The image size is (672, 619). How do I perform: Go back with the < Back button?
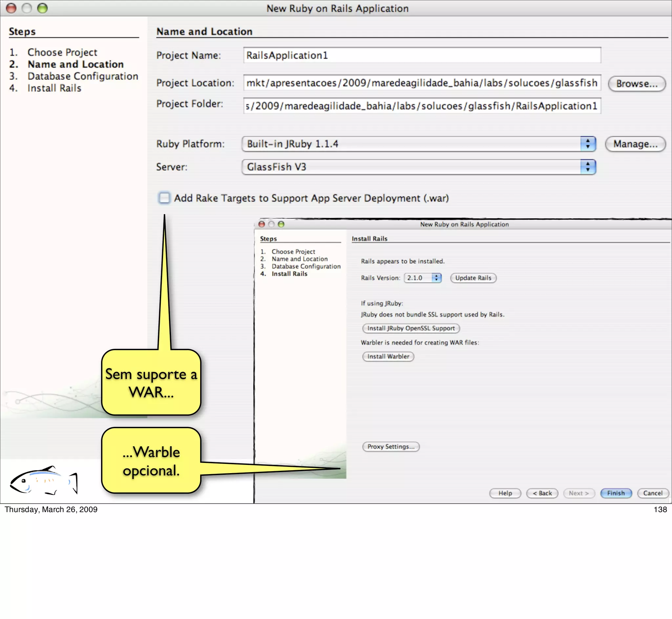point(542,493)
